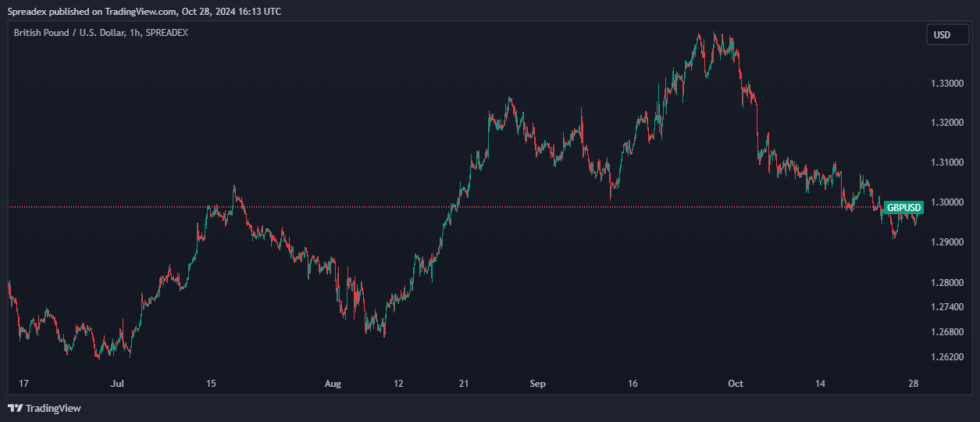This screenshot has width=980, height=422.
Task: Click the 17 date label on time axis
Action: point(23,384)
